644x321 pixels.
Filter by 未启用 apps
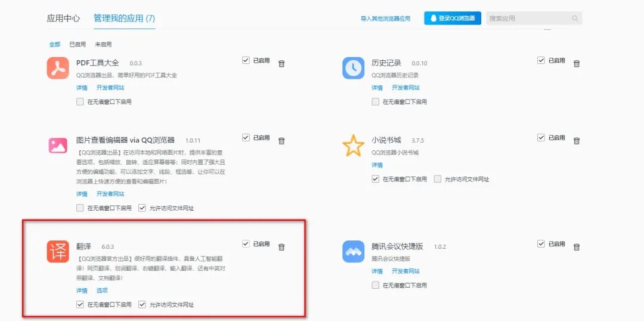[103, 44]
